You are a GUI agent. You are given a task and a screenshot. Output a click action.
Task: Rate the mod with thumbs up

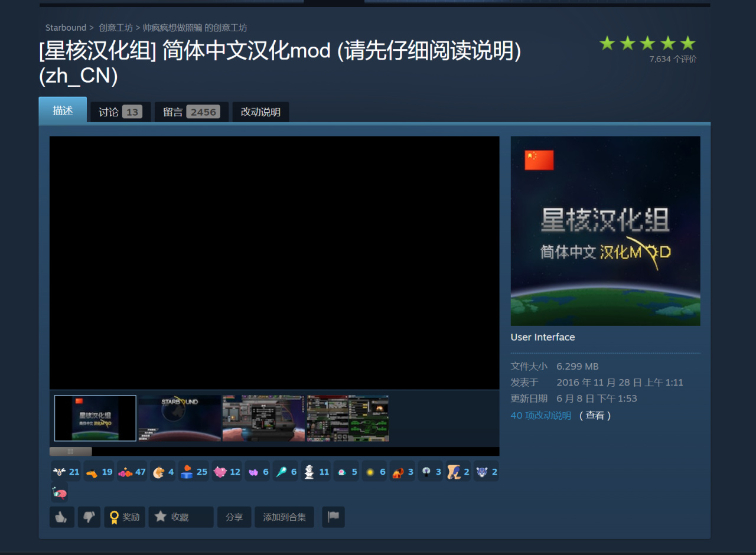coord(61,517)
